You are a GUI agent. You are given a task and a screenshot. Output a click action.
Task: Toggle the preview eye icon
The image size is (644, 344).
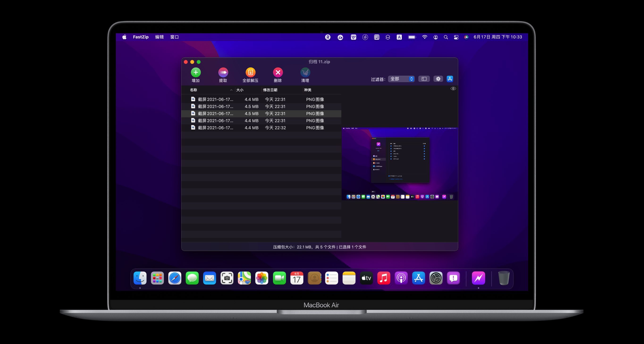coord(453,88)
